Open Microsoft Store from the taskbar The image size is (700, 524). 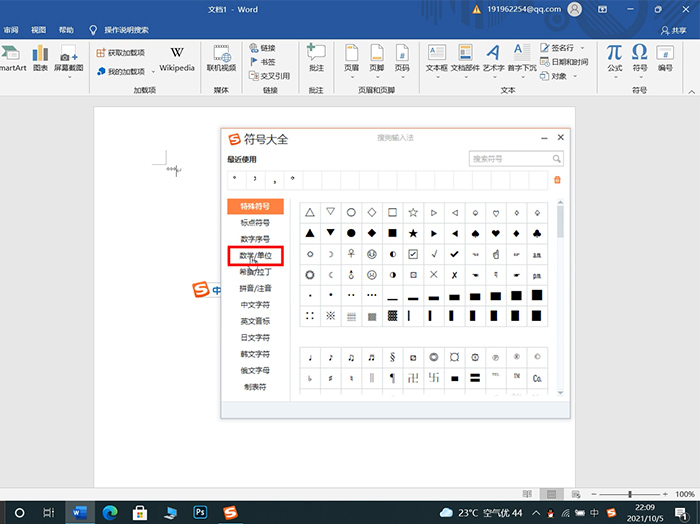tap(140, 513)
